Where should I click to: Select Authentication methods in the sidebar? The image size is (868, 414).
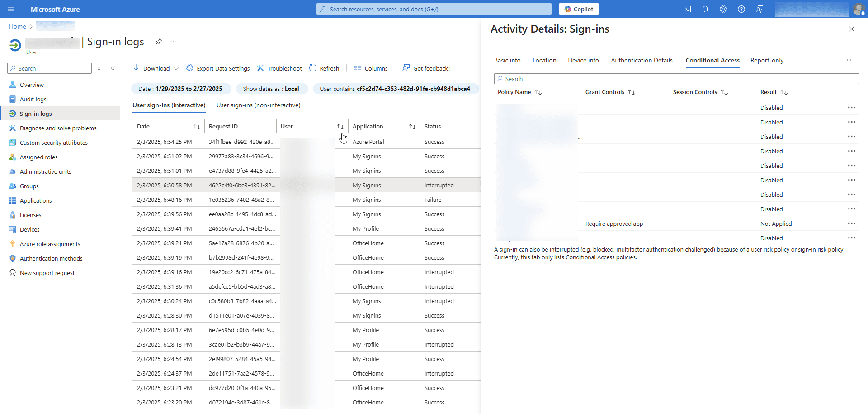click(51, 258)
